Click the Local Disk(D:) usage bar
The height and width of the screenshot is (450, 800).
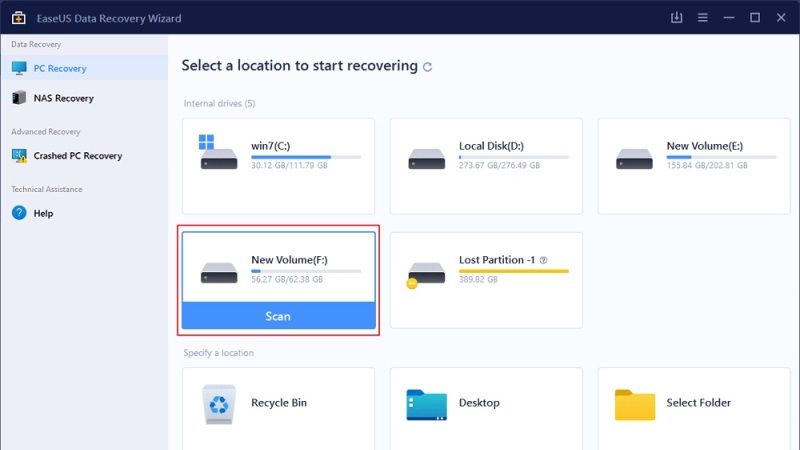[x=514, y=157]
